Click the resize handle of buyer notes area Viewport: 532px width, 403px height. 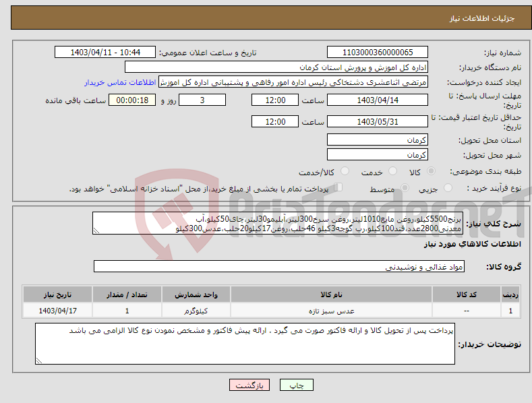coord(39,361)
